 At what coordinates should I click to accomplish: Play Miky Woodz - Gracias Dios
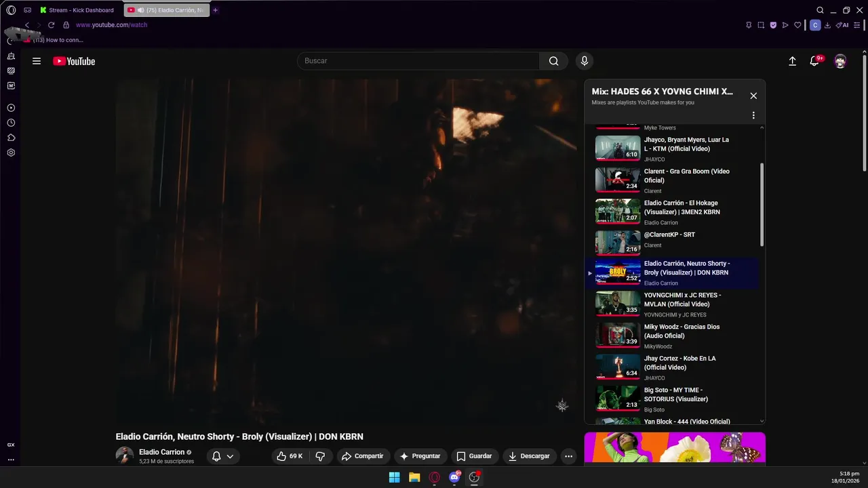671,335
